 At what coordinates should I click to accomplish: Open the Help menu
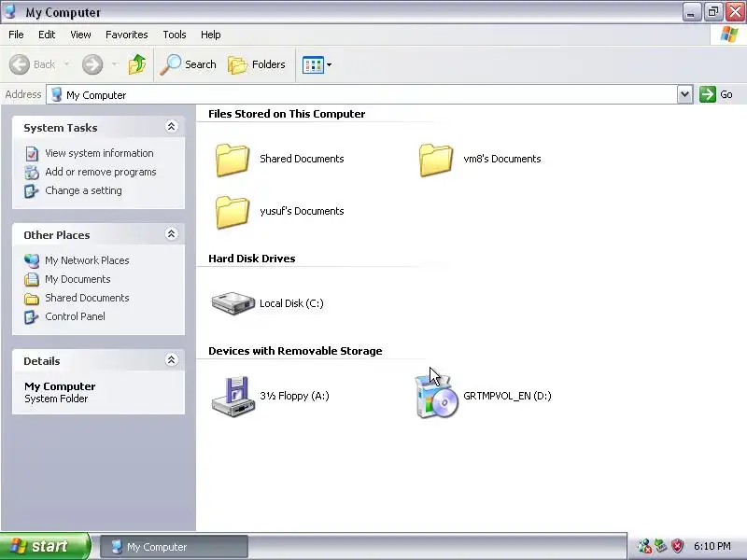[x=211, y=35]
